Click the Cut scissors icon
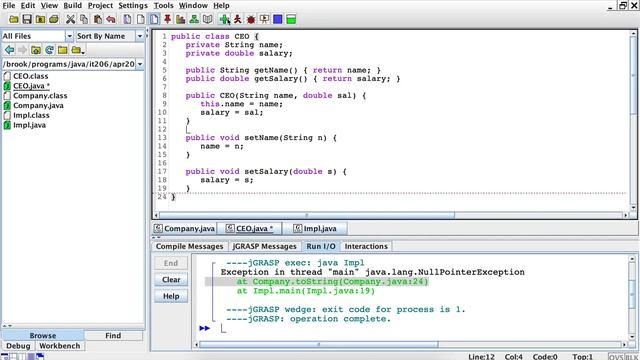 71,19
